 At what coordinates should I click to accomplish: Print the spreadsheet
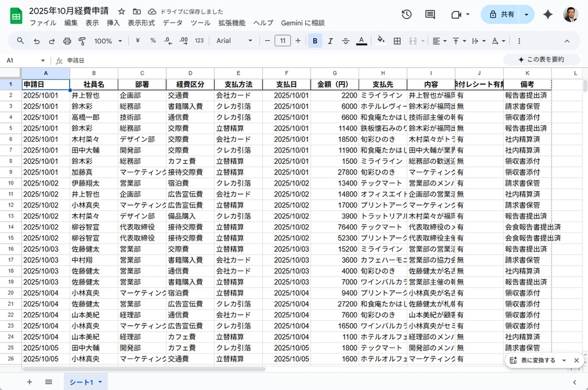pyautogui.click(x=67, y=41)
